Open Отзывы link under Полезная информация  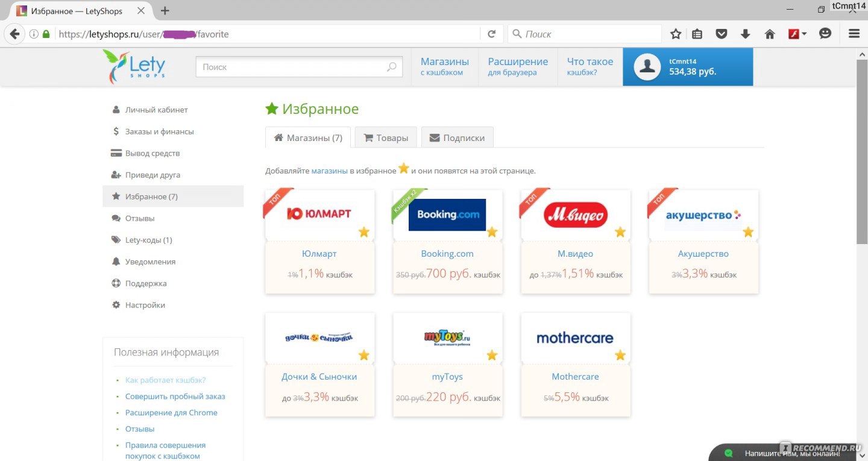pyautogui.click(x=140, y=429)
